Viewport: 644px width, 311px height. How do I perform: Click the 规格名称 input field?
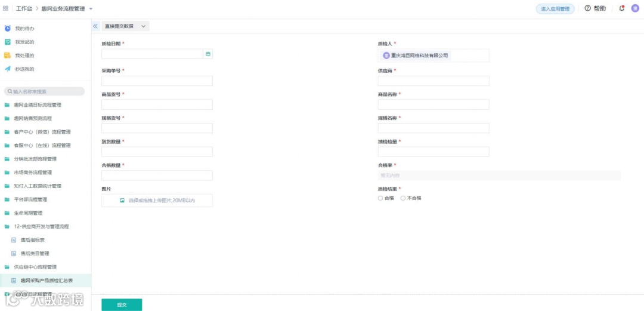point(434,128)
